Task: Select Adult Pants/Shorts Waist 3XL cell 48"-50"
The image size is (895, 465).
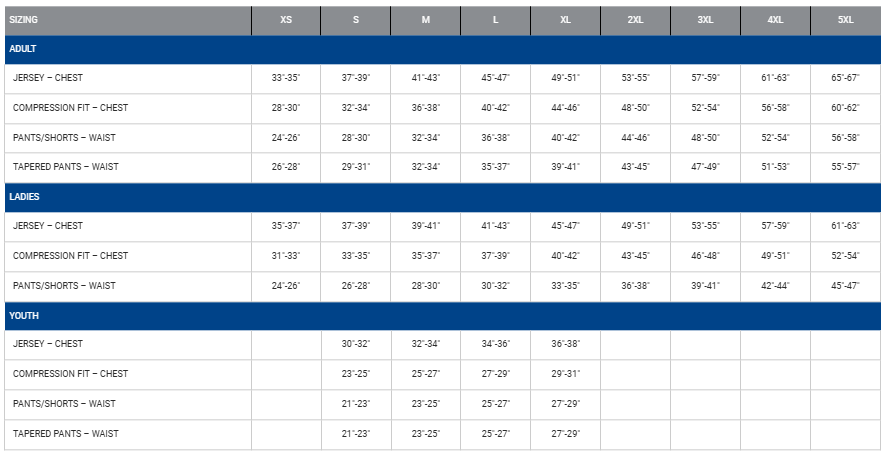Action: (705, 138)
